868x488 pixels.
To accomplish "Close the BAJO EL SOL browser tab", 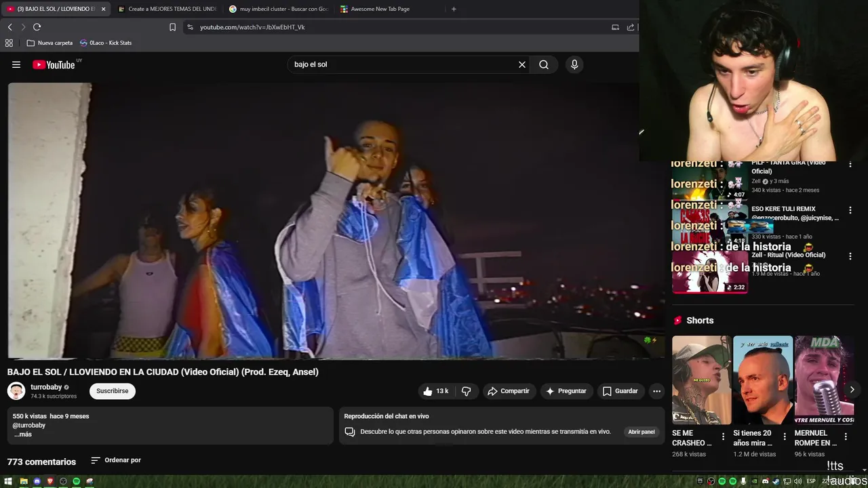I will pos(104,9).
